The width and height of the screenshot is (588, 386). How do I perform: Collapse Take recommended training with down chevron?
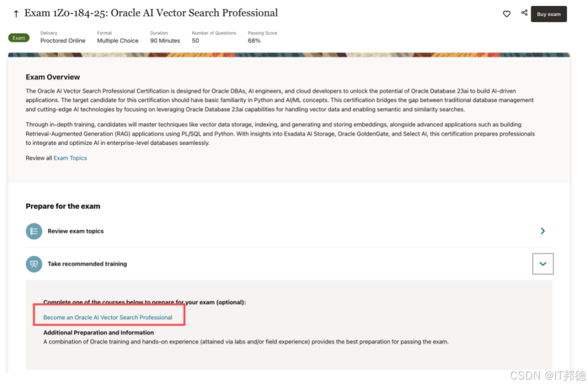(542, 264)
